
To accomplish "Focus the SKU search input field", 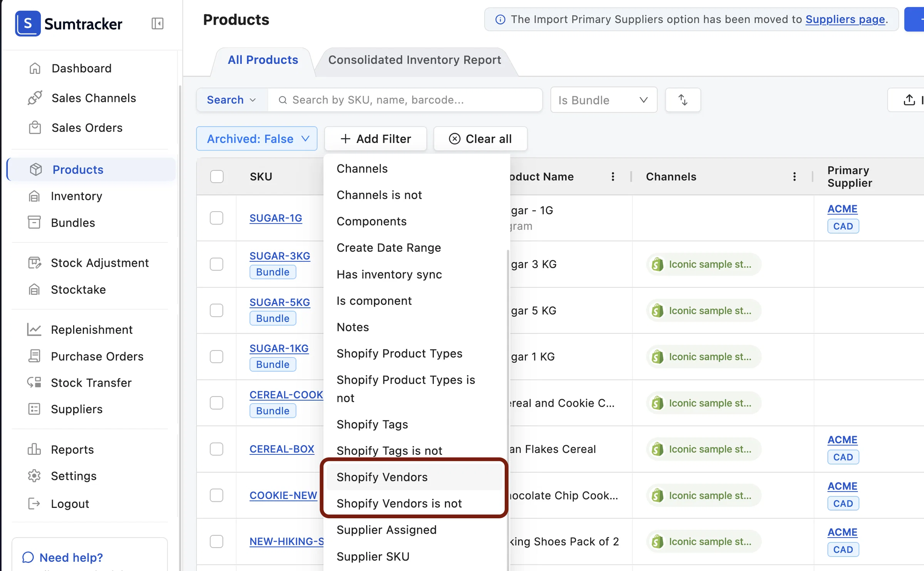I will click(x=405, y=100).
